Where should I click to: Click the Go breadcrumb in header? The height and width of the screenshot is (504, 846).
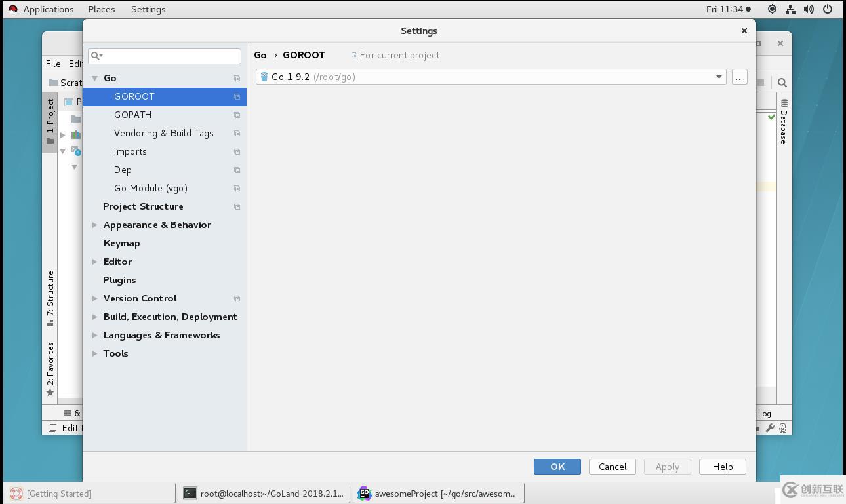point(260,55)
